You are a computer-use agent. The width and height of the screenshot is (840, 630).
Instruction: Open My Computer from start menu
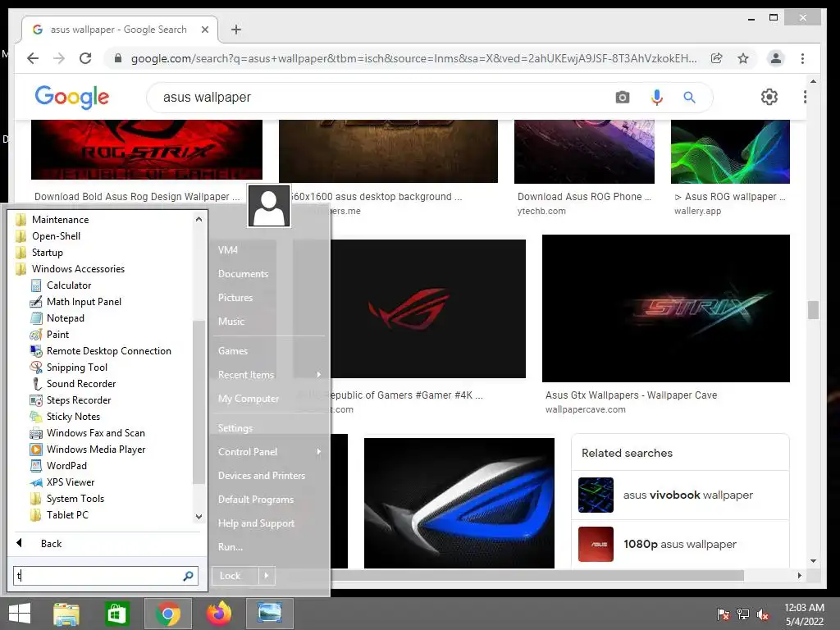tap(249, 399)
